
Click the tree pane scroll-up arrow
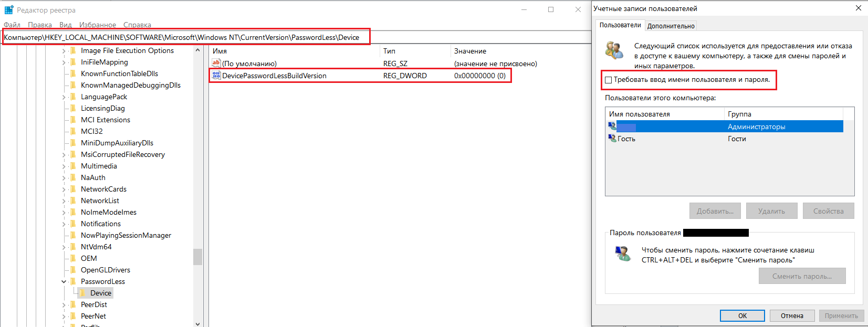[x=197, y=50]
